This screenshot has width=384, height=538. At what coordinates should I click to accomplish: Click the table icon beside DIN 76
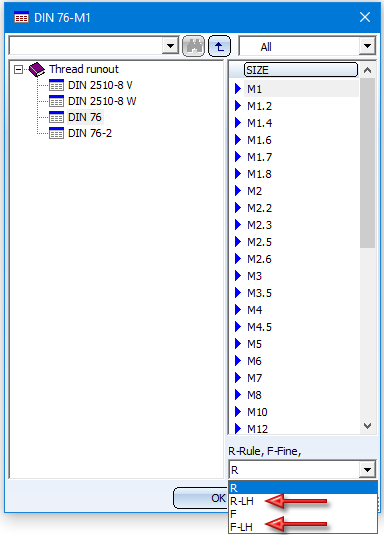coord(56,117)
